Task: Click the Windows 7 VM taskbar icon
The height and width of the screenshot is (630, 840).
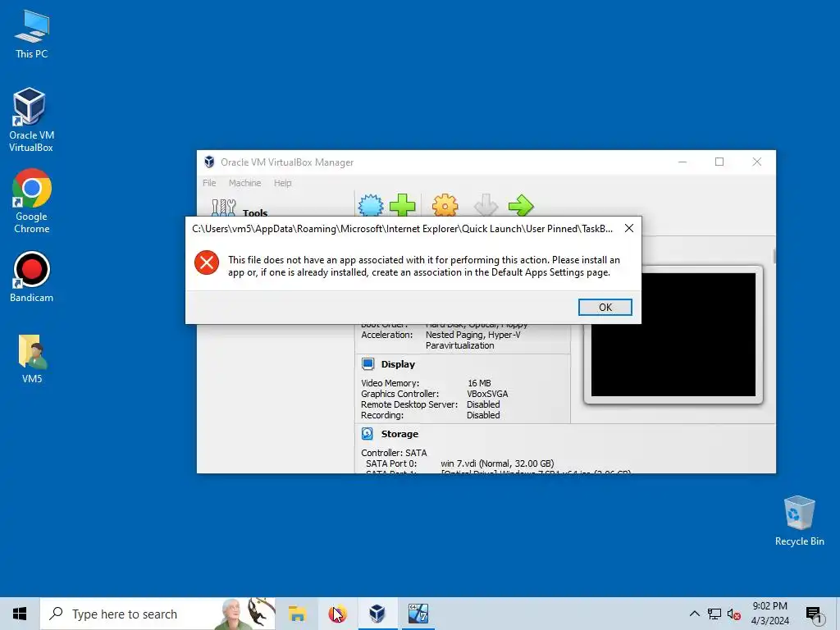Action: click(418, 614)
